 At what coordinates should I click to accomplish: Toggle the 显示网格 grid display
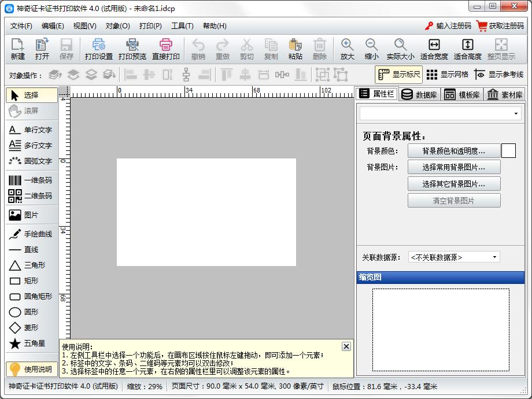pyautogui.click(x=448, y=75)
